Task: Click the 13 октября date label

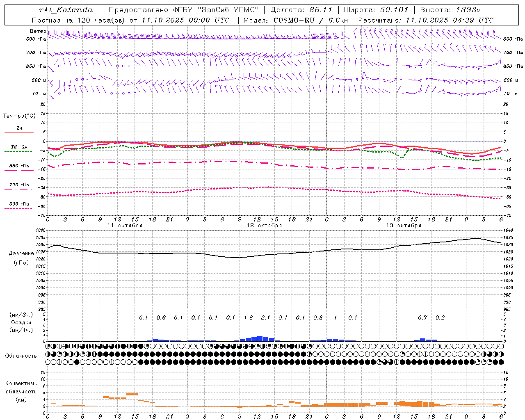Action: [404, 226]
